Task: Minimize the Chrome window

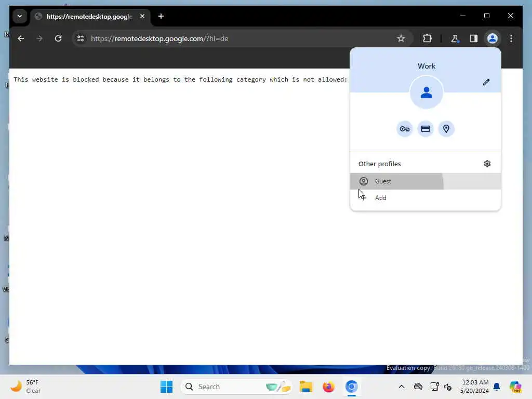Action: click(x=463, y=16)
